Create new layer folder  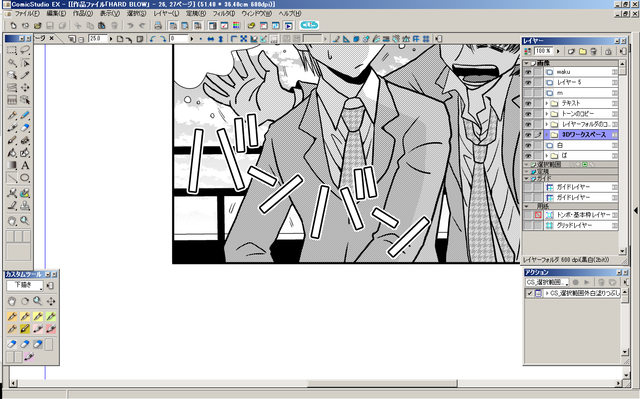582,51
